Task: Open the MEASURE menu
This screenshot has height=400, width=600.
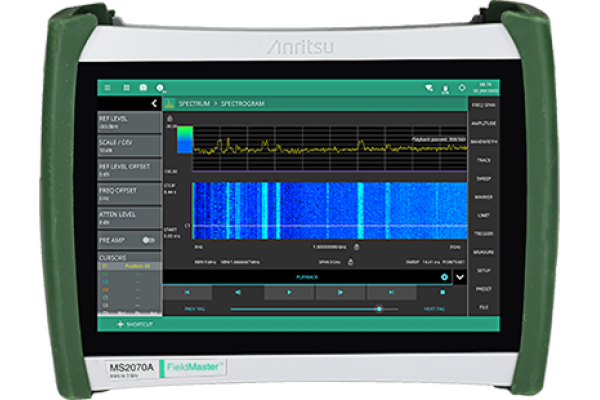Action: [x=484, y=252]
